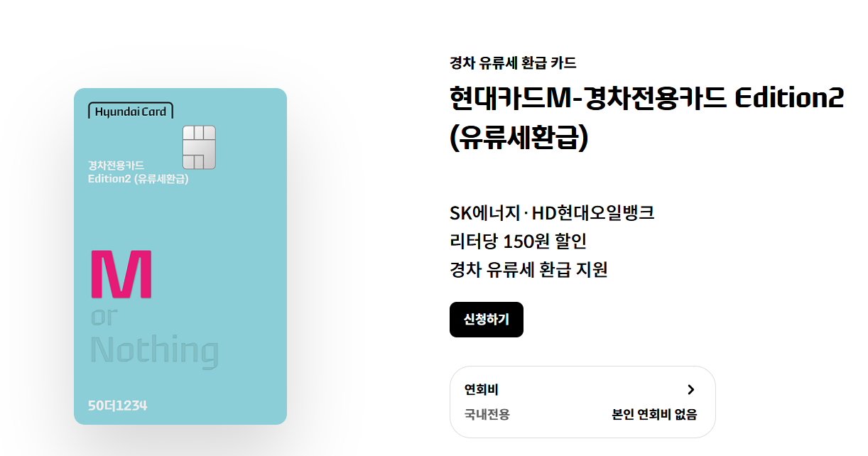Screen dimensions: 868x456
Task: Click 경차 유류세 환급 지원 text
Action: point(528,270)
